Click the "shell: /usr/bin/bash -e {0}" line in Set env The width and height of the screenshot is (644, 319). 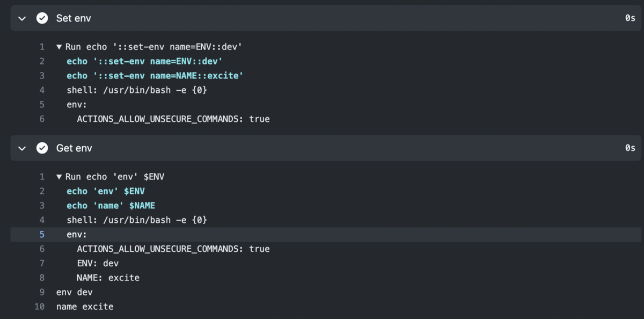coord(137,90)
